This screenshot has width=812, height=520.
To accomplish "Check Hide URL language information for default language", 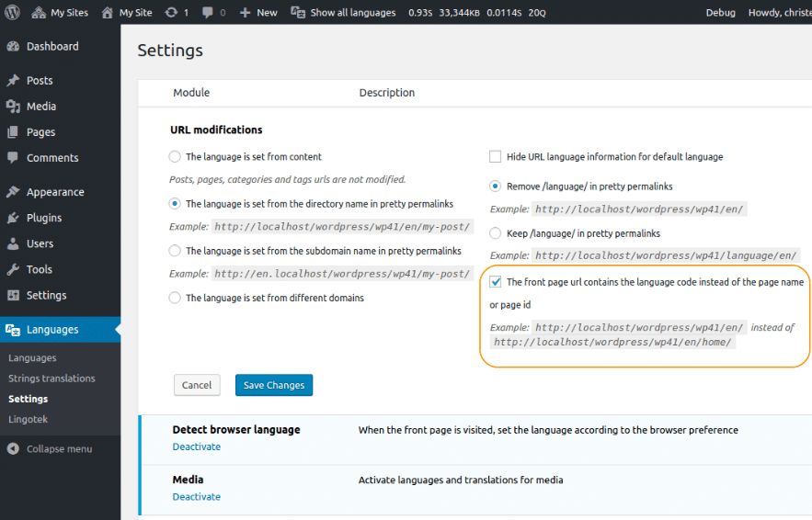I will click(x=495, y=156).
